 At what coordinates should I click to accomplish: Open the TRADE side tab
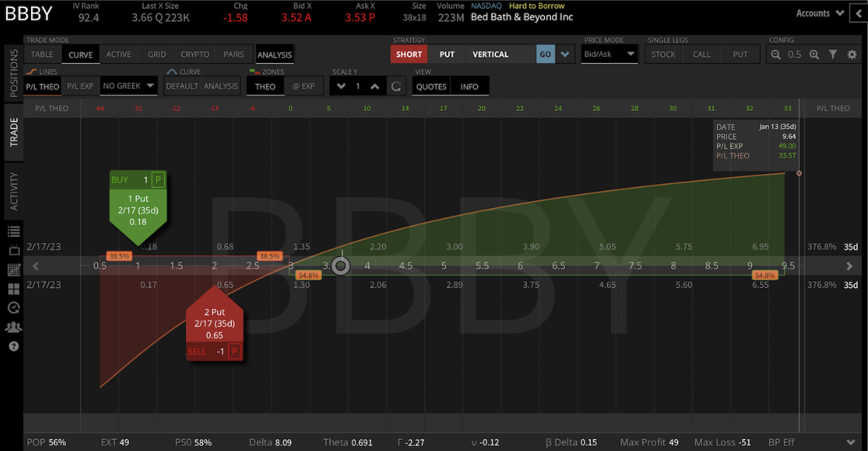13,133
